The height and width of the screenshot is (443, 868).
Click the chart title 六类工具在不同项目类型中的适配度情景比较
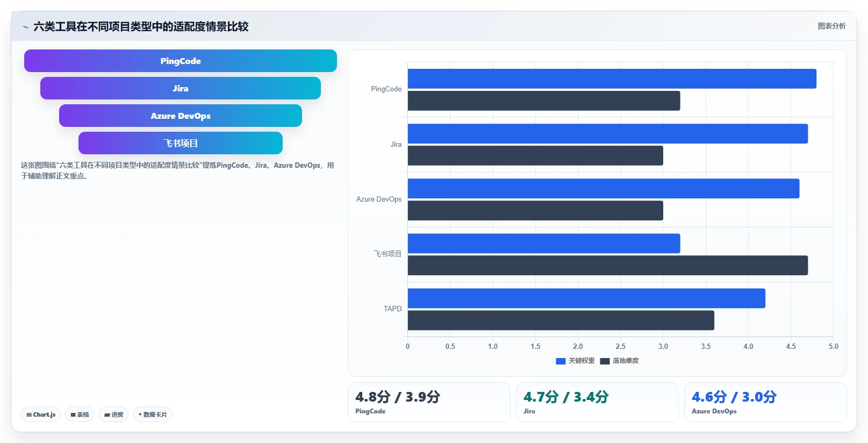141,27
